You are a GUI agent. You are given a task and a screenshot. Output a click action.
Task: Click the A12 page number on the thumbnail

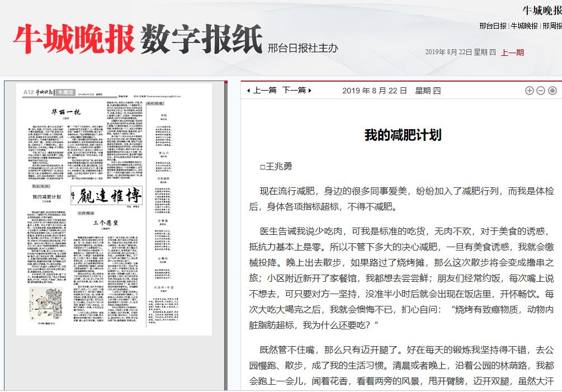[x=29, y=92]
